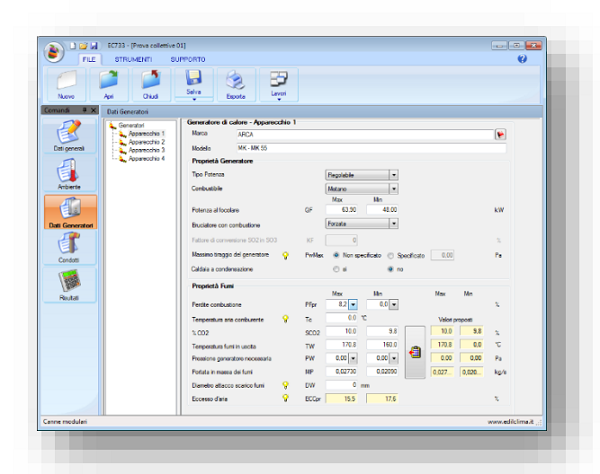This screenshot has height=474, width=600.
Task: Click the copy proposed values button
Action: pyautogui.click(x=416, y=354)
